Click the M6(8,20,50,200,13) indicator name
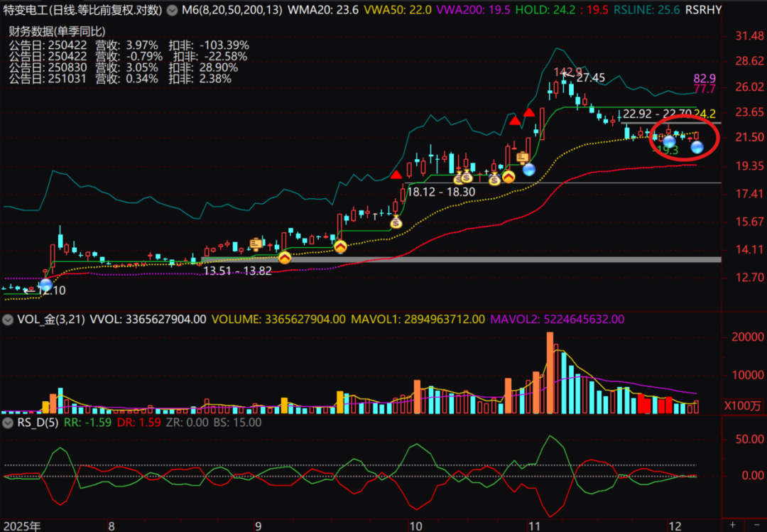The image size is (767, 532). click(x=232, y=10)
